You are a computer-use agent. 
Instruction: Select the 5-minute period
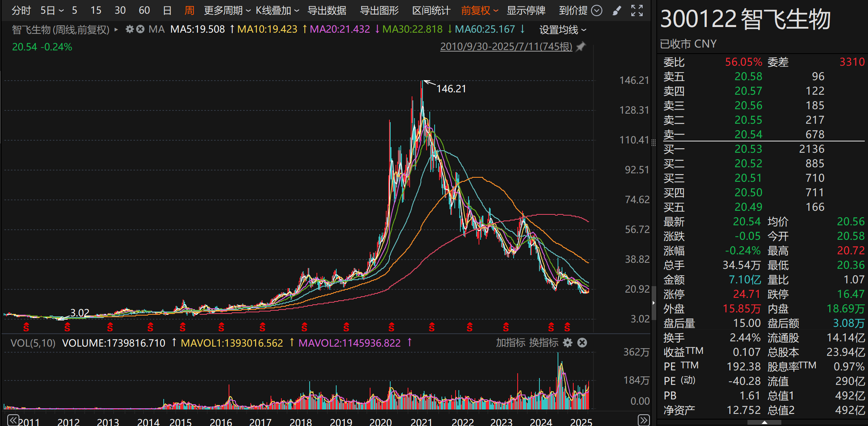pos(75,10)
